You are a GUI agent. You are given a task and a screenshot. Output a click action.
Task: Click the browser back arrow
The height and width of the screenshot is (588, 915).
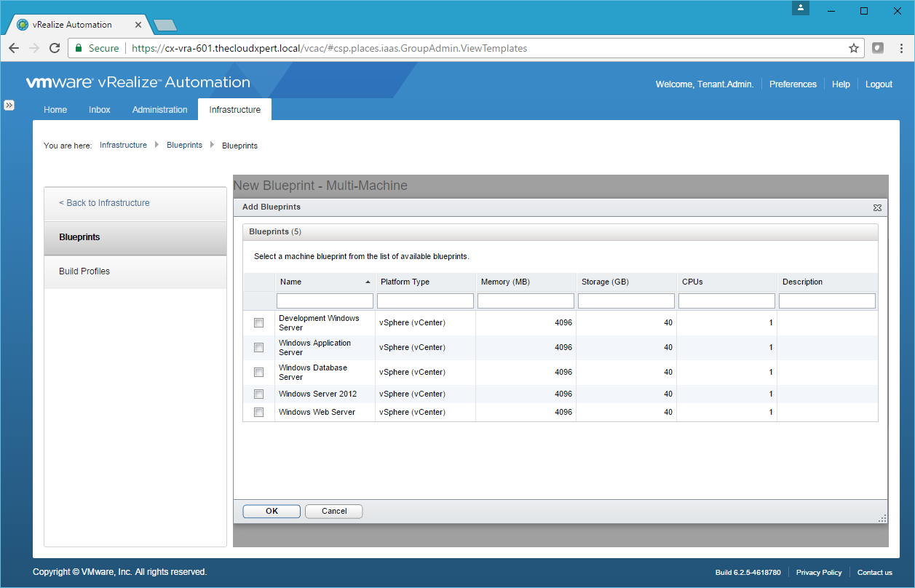14,48
